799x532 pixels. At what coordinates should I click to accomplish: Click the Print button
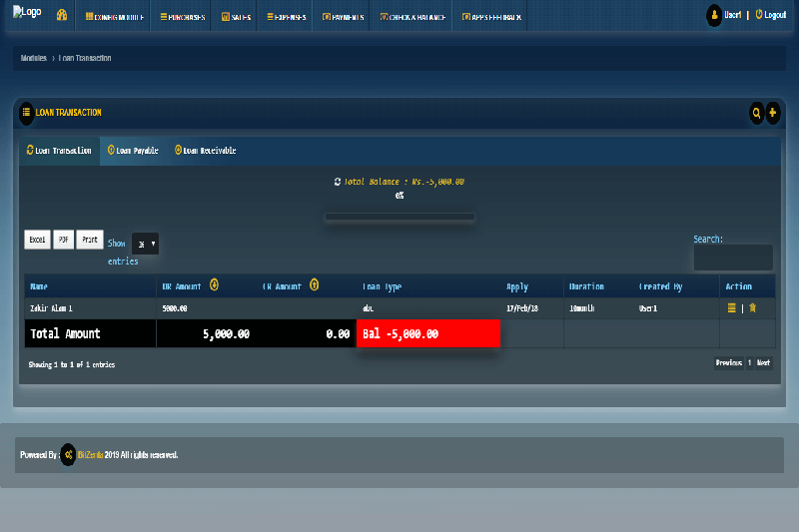(x=90, y=240)
